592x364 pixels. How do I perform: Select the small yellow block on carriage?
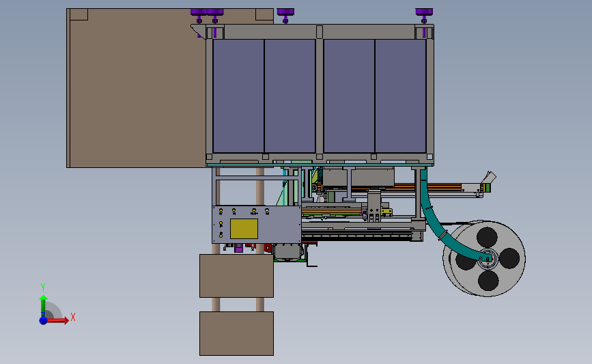click(386, 212)
